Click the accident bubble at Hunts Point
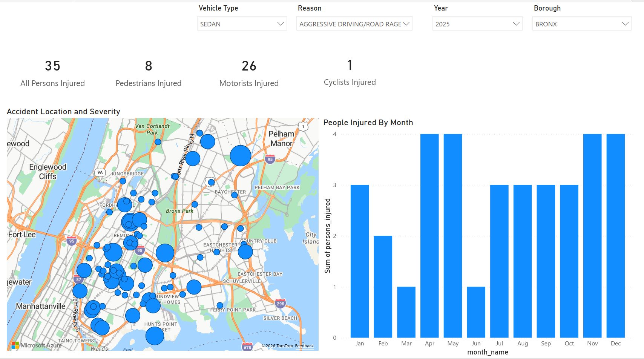The width and height of the screenshot is (644, 359). click(155, 336)
